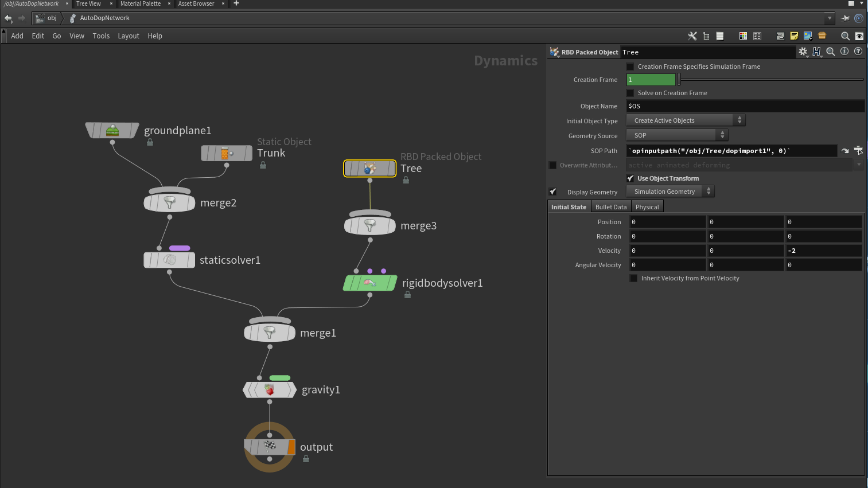
Task: Click the obj path breadcrumb
Action: (x=47, y=18)
